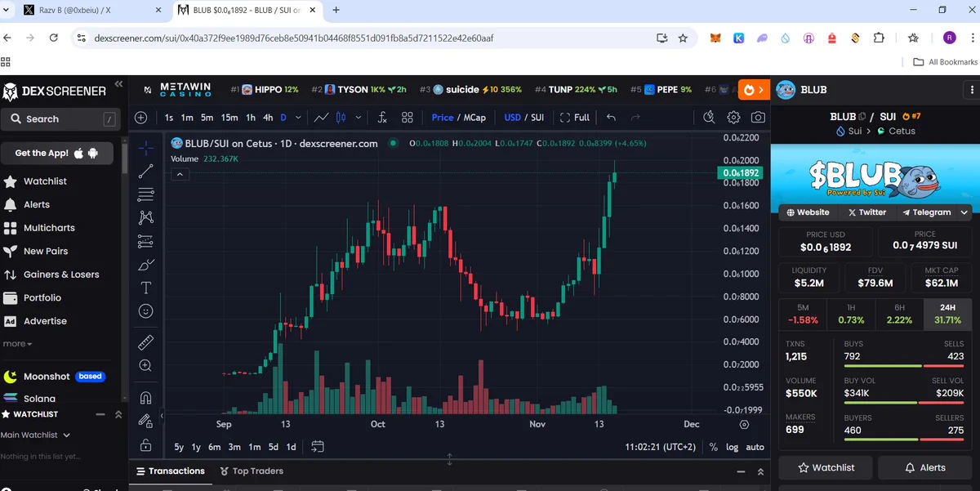Viewport: 980px width, 491px height.
Task: Click the Search field in sidebar
Action: point(61,119)
